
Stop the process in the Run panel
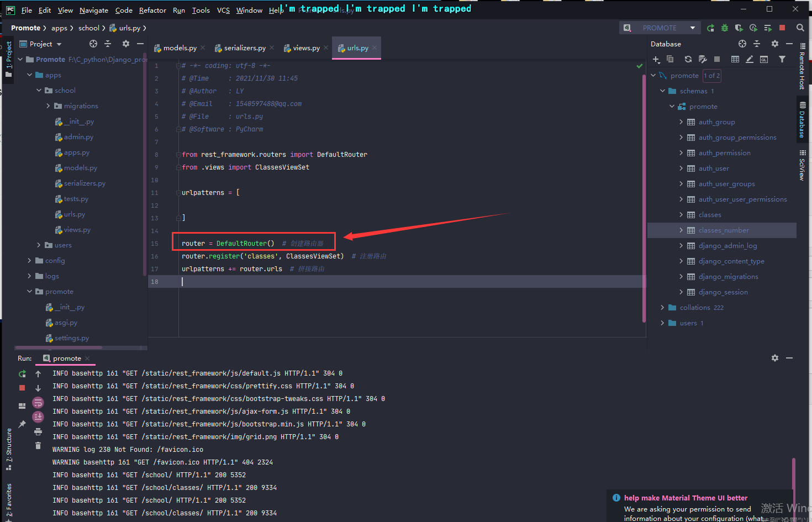pyautogui.click(x=22, y=388)
